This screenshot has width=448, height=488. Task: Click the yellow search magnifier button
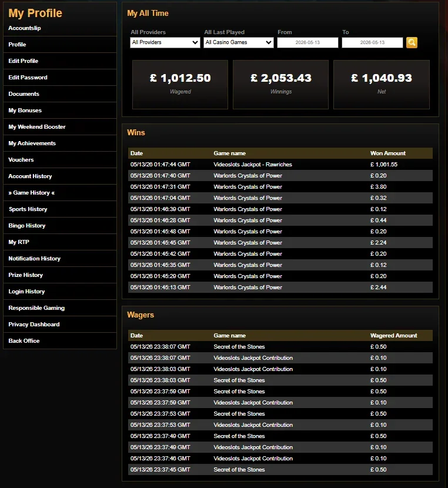(412, 43)
